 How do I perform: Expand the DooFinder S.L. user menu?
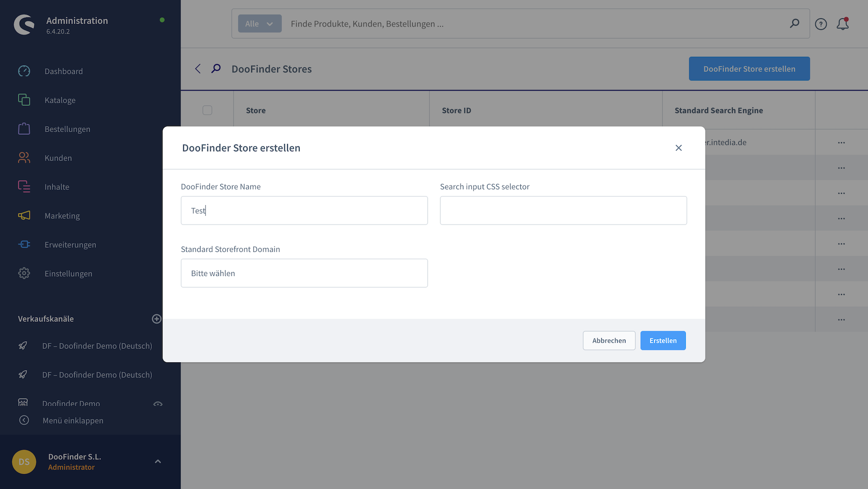pyautogui.click(x=158, y=462)
